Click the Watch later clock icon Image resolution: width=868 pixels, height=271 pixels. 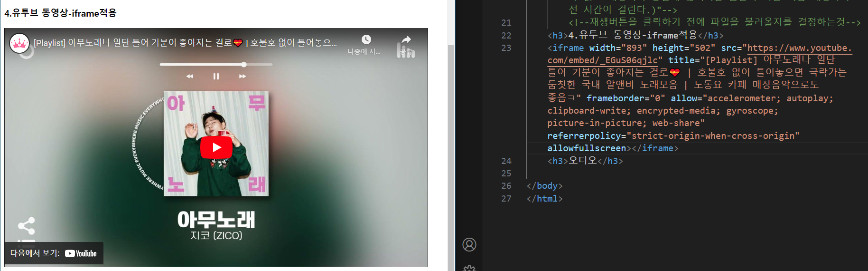(x=366, y=39)
